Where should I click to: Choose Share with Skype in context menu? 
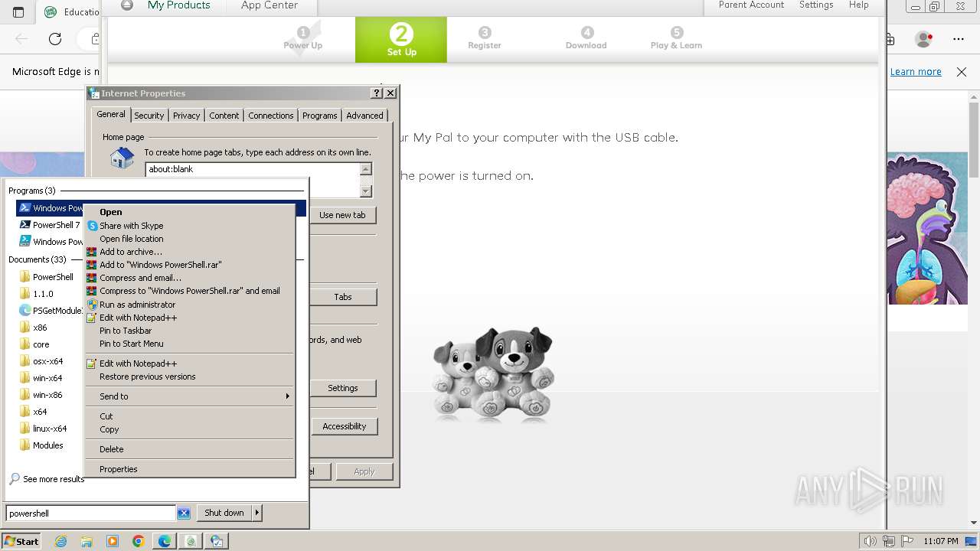[x=131, y=226]
